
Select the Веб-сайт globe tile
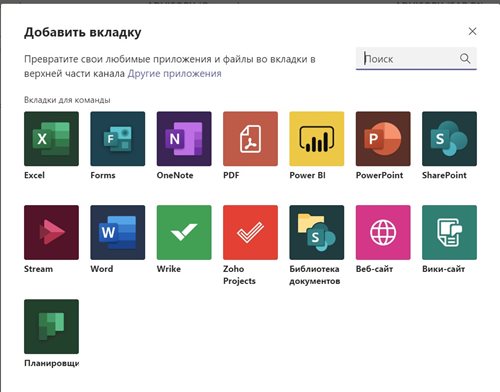pos(383,232)
